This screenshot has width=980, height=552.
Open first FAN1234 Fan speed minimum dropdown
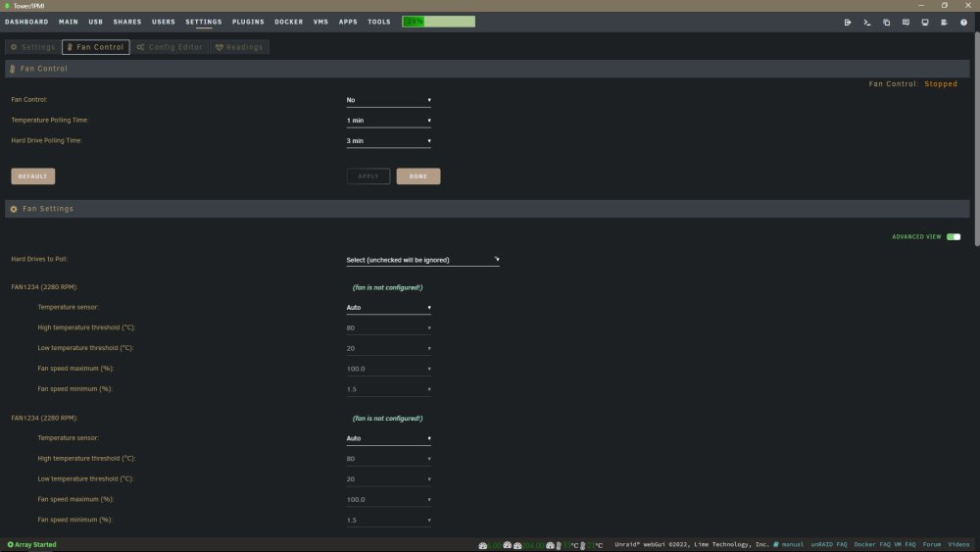(x=389, y=389)
